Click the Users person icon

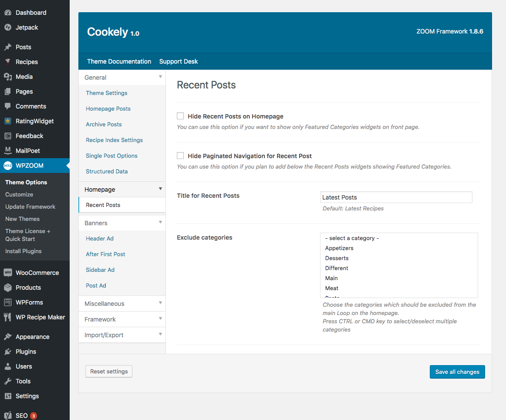(8, 366)
